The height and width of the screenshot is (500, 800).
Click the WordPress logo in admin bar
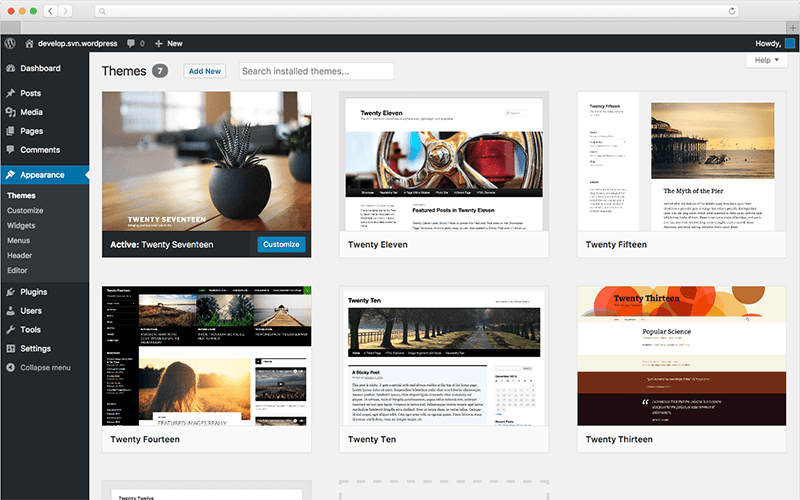coord(10,43)
